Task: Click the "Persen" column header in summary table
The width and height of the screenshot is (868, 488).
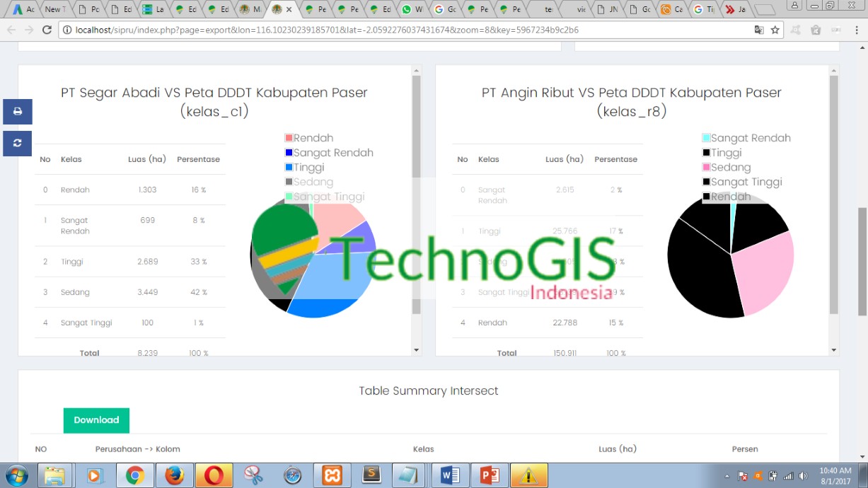Action: [x=745, y=449]
